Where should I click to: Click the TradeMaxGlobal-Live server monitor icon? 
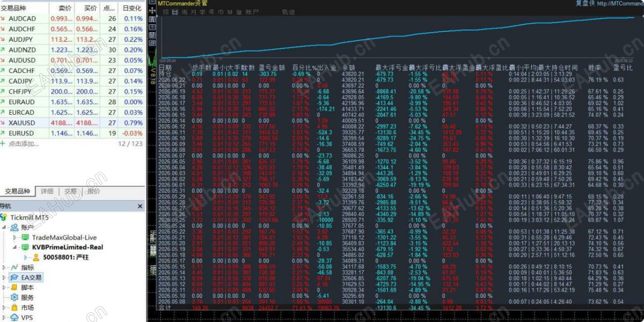click(x=25, y=237)
